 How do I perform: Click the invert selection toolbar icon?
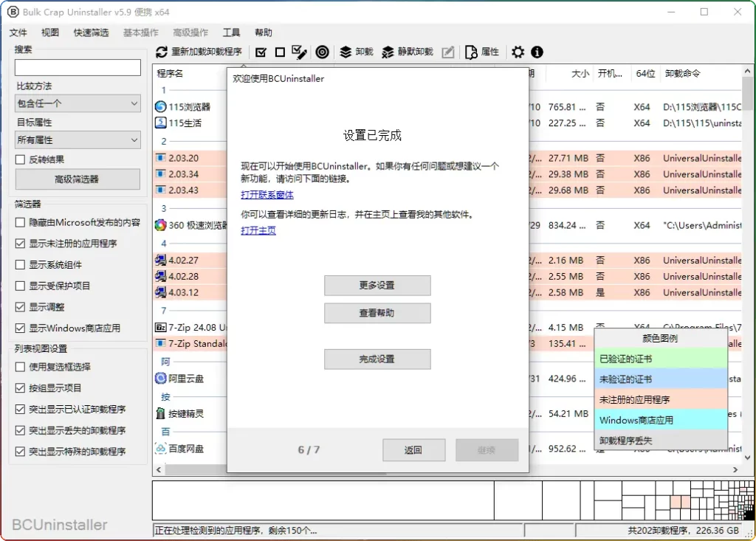299,52
